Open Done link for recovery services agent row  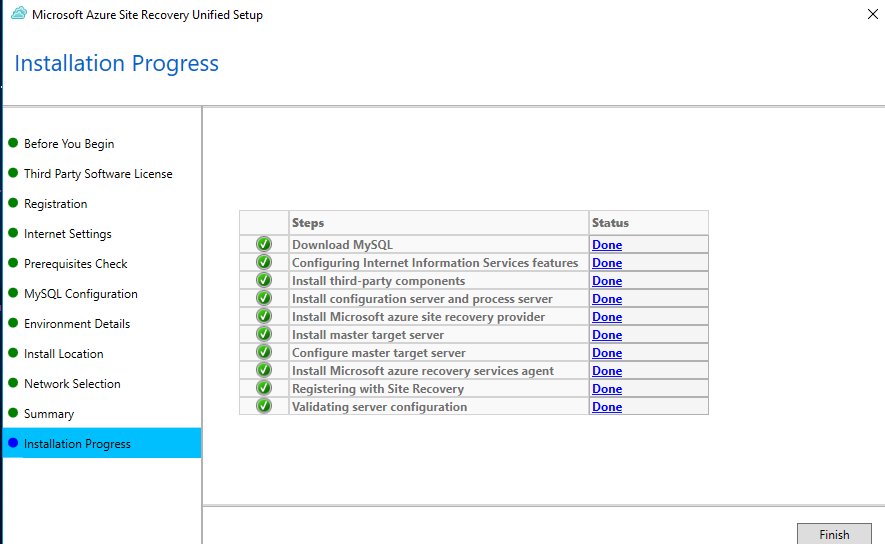(607, 371)
